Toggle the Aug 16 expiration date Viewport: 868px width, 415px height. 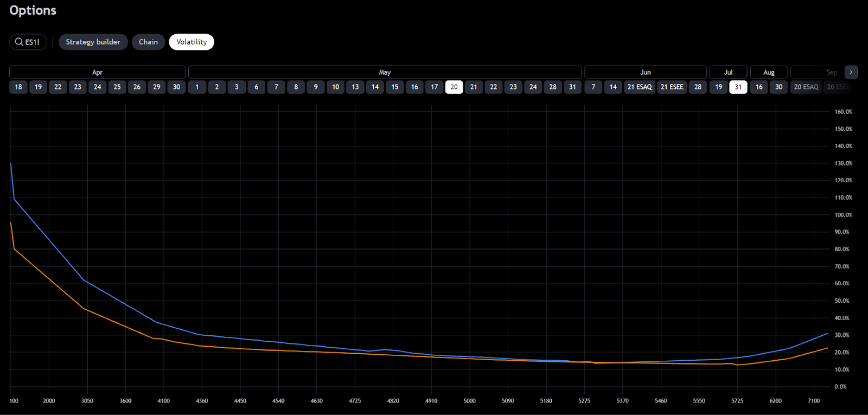click(x=759, y=87)
